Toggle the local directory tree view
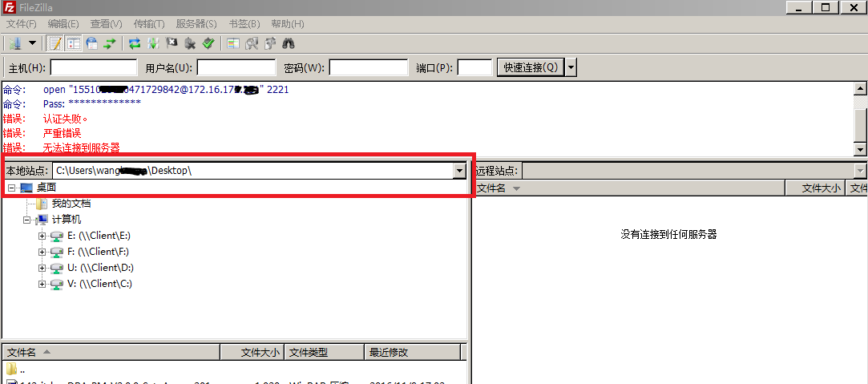868x384 pixels. tap(74, 43)
